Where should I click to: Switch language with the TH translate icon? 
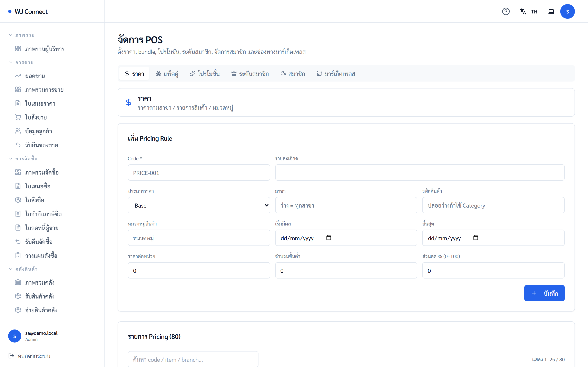click(523, 11)
